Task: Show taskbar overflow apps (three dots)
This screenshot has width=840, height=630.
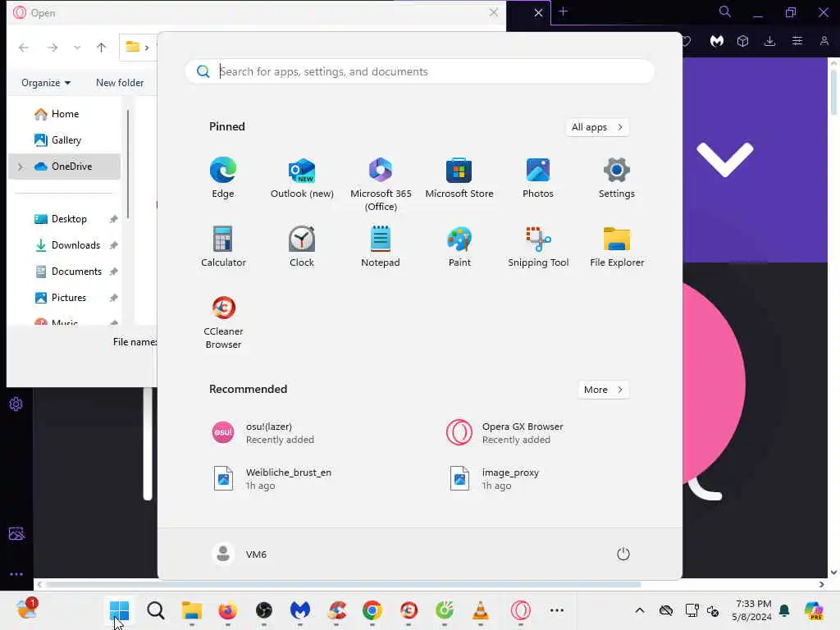Action: pos(557,610)
